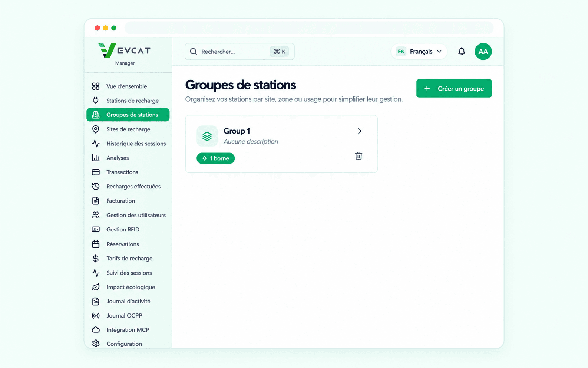The width and height of the screenshot is (588, 368).
Task: Open the AA user avatar menu
Action: click(x=483, y=52)
